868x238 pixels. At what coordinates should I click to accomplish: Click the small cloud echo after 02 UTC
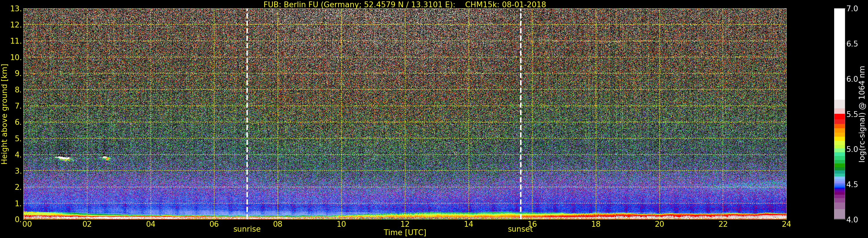(106, 158)
